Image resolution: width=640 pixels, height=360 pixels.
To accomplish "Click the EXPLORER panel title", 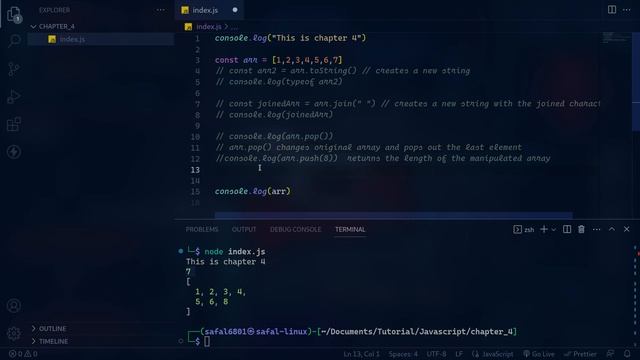I will coord(54,10).
